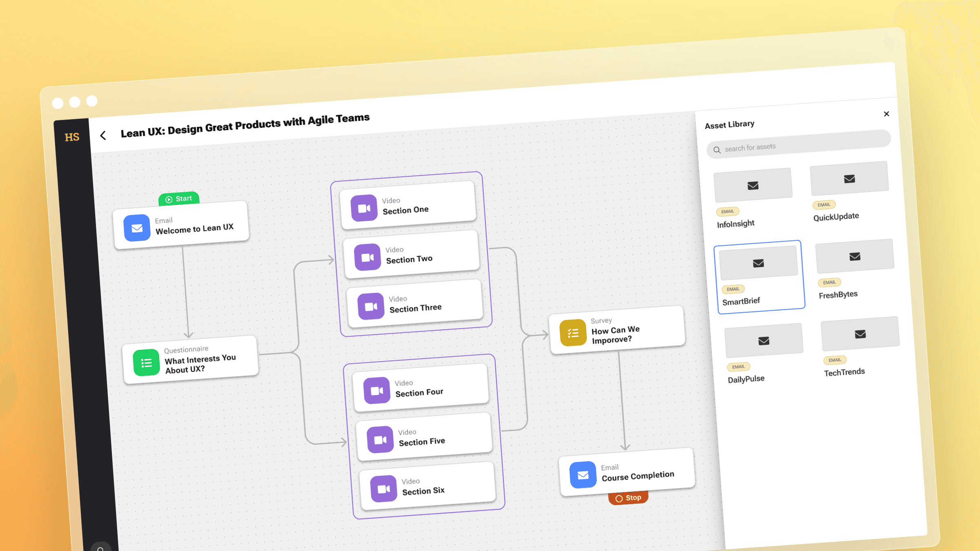Click the HS logo in the sidebar
The height and width of the screenshot is (551, 980).
pyautogui.click(x=72, y=137)
